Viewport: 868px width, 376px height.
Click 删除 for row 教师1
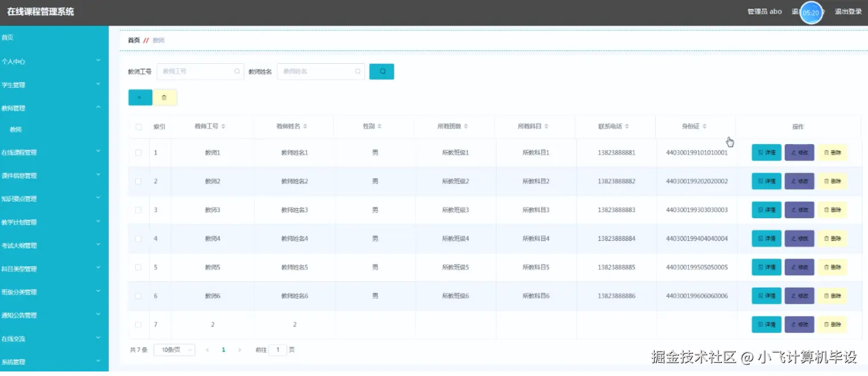pos(833,153)
